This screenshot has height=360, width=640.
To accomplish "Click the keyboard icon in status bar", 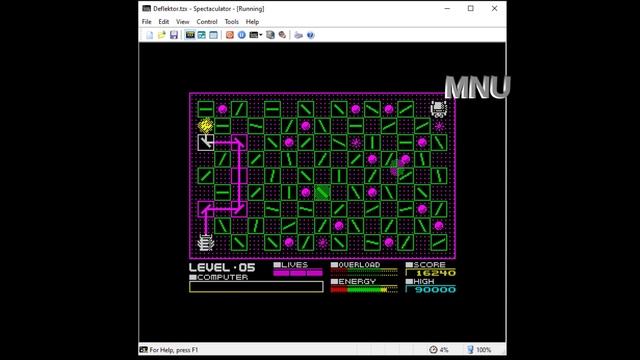I will [x=143, y=350].
